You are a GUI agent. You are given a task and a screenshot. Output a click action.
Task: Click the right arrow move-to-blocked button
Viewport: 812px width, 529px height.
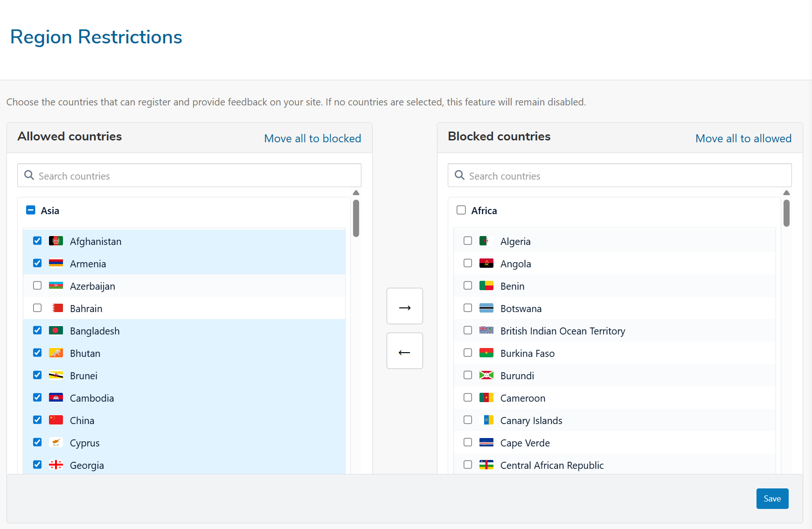click(x=404, y=306)
